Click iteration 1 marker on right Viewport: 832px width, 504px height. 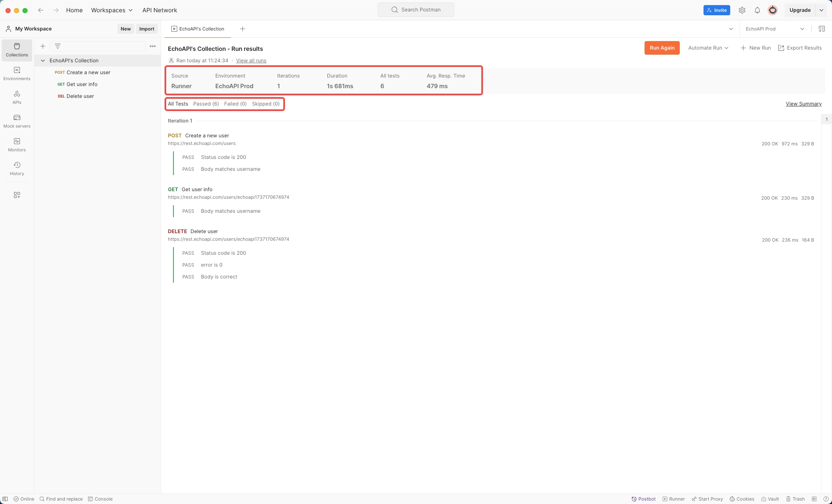point(826,120)
